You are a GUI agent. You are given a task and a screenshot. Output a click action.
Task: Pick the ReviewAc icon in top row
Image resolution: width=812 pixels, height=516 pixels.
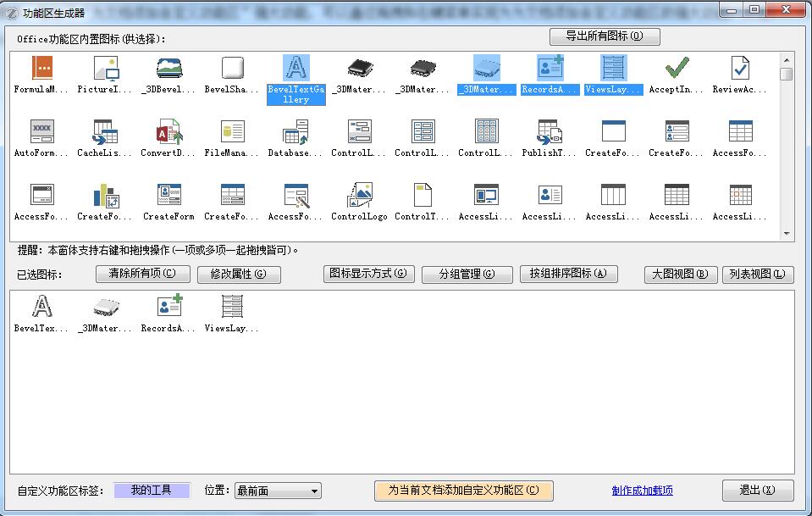point(740,69)
